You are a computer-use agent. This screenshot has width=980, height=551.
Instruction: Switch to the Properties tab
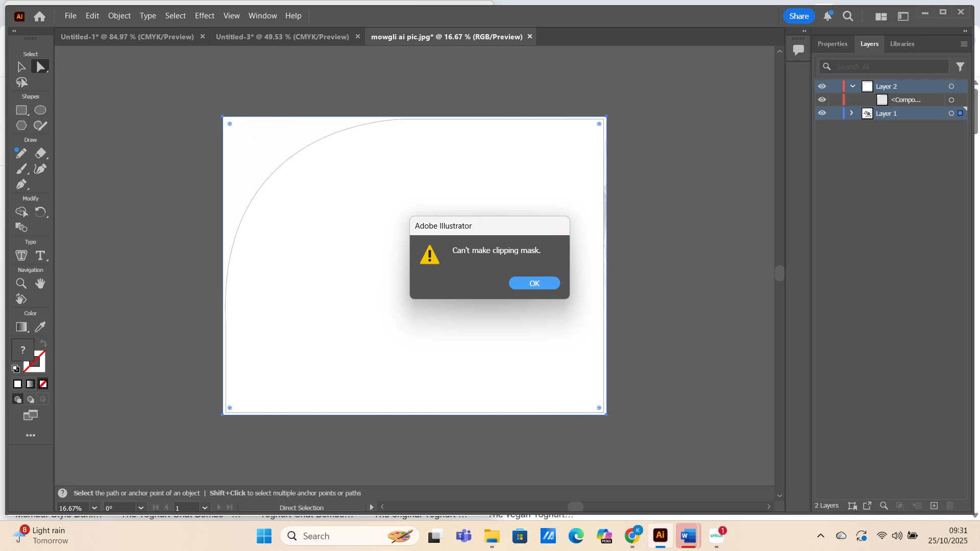[x=832, y=44]
